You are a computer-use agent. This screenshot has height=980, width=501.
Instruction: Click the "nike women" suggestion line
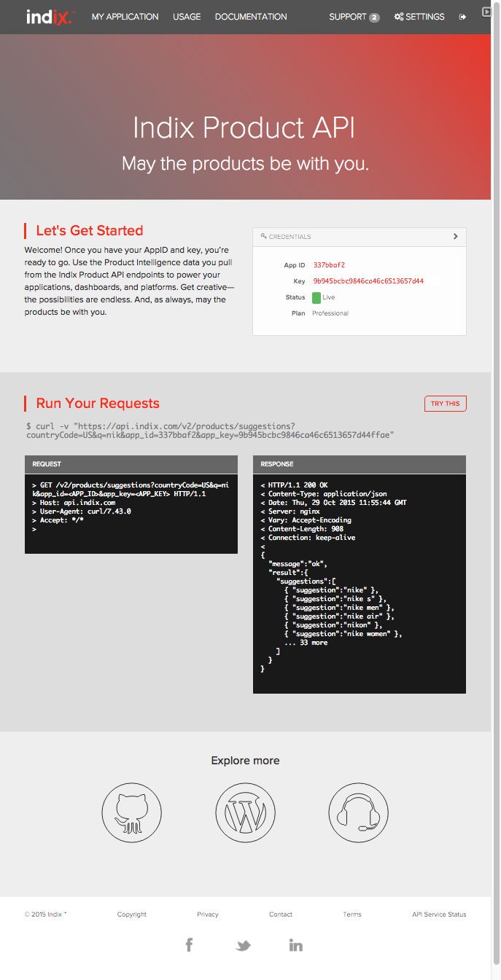343,634
